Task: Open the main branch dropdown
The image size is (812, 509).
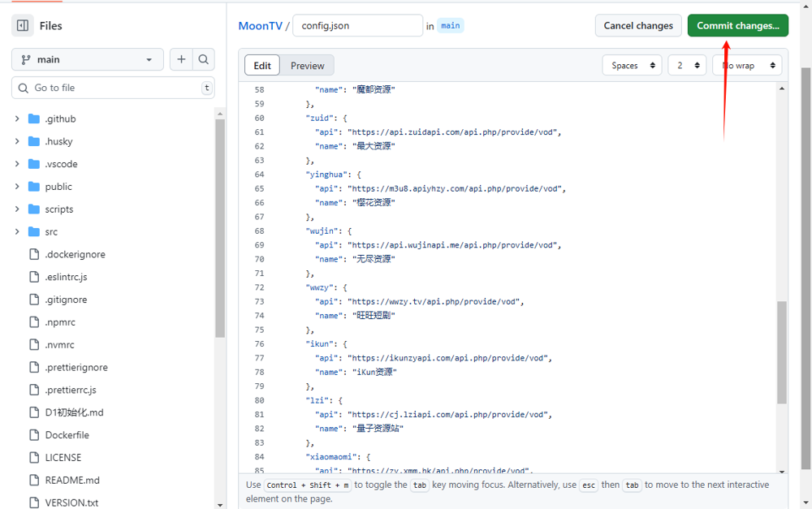Action: (87, 59)
